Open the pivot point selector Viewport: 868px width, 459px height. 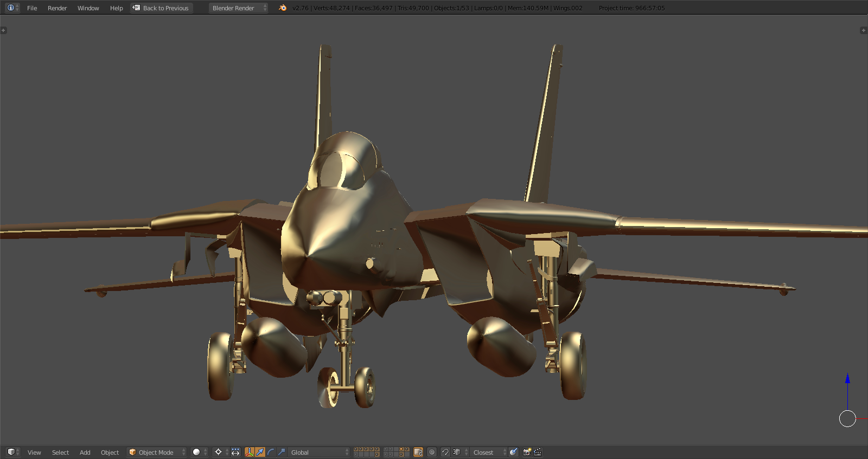[220, 452]
